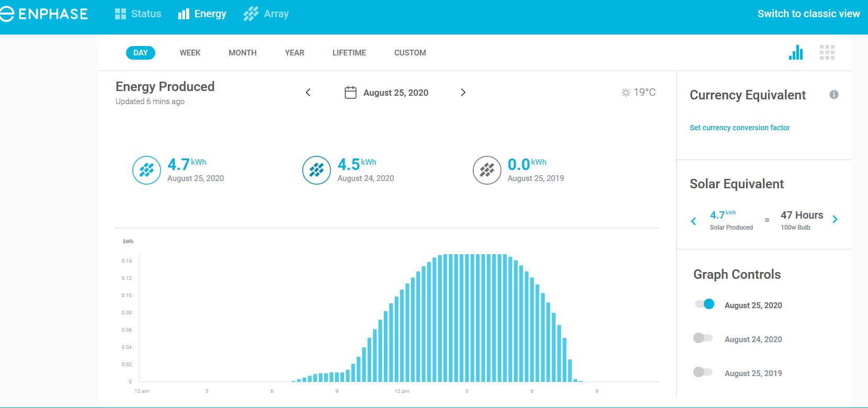Click the August 24, 2020 solar panel icon
Screen dimensions: 868x408
click(316, 171)
